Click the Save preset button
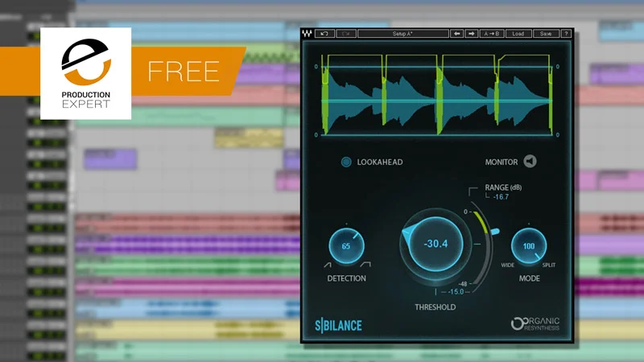 click(x=546, y=34)
